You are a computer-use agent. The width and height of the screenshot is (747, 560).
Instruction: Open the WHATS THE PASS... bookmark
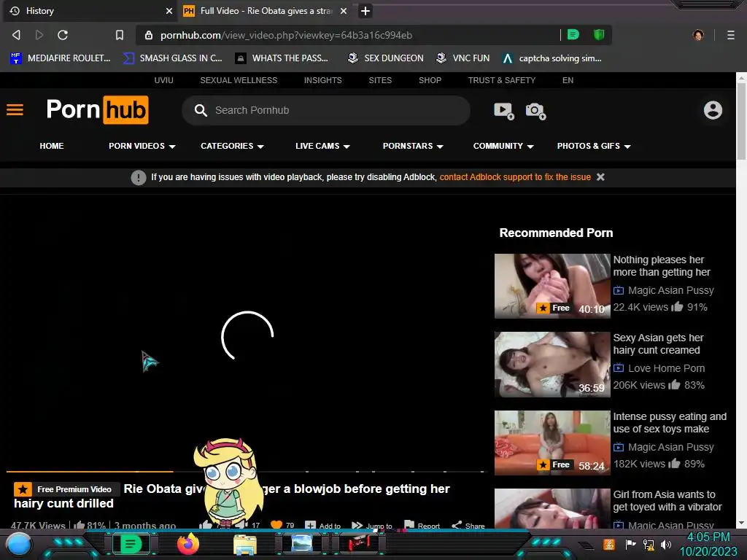pyautogui.click(x=282, y=58)
